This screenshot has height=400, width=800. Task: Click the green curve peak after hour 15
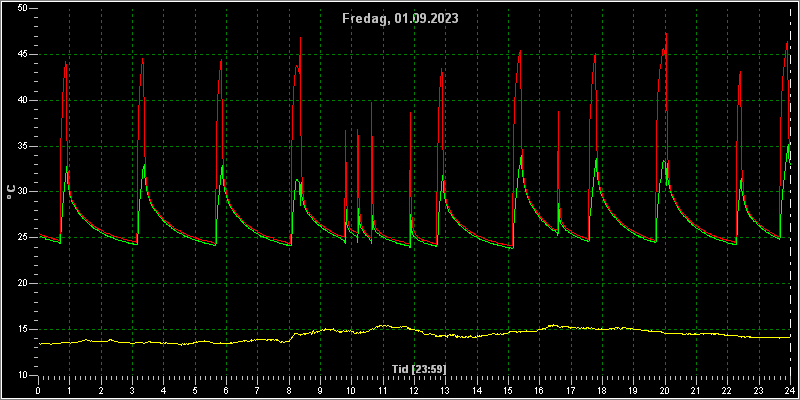521,157
